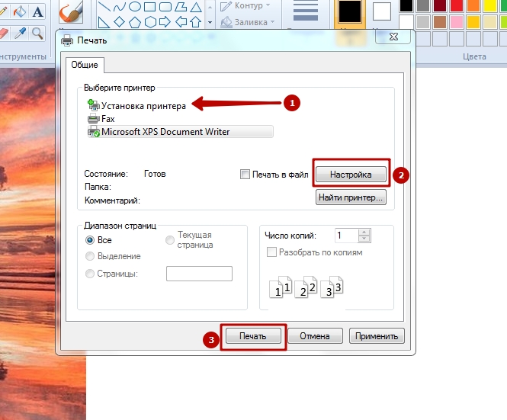Viewport: 507px width, 420px height.
Task: Select the Все page range radio button
Action: point(90,240)
